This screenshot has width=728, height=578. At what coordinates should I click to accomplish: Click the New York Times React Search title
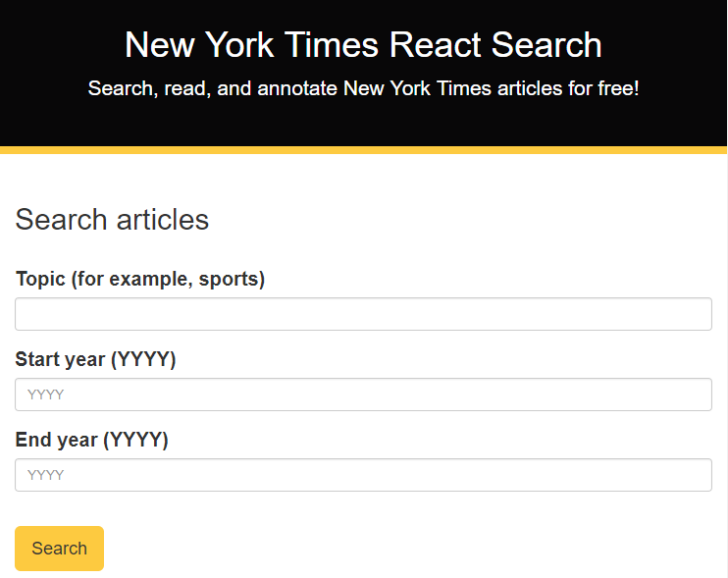(x=363, y=45)
